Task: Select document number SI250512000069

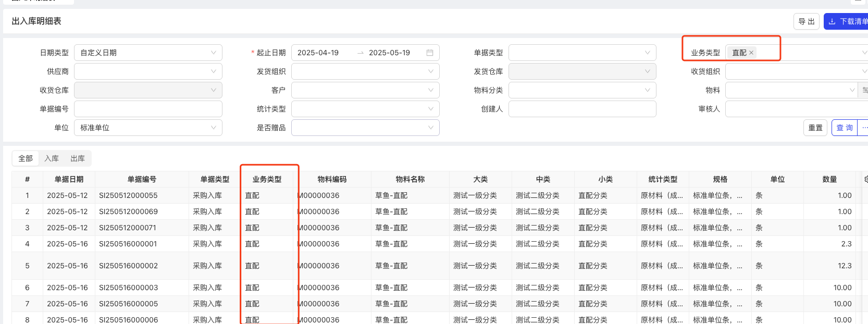Action: click(x=128, y=211)
